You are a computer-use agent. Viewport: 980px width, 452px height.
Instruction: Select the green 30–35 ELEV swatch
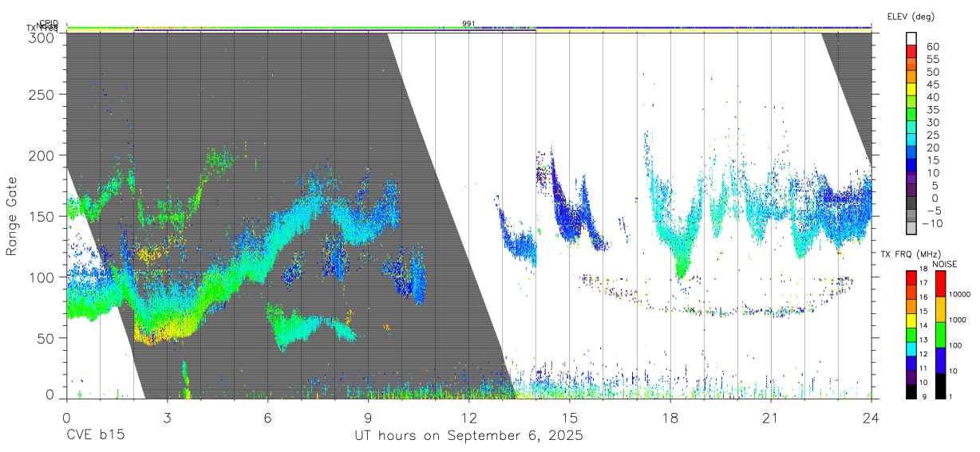click(x=911, y=116)
